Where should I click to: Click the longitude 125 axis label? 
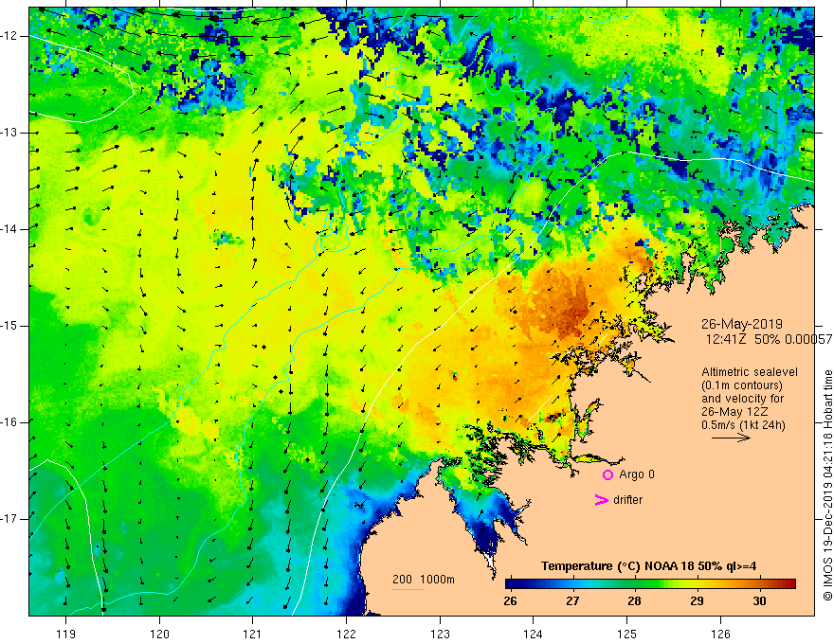click(x=627, y=634)
